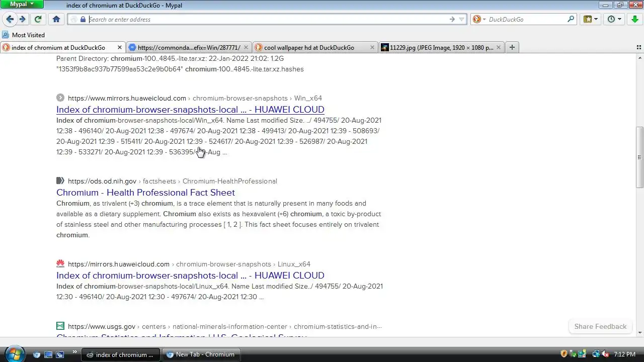The height and width of the screenshot is (362, 644).
Task: Click the scrollbar up arrow
Action: coord(639,57)
